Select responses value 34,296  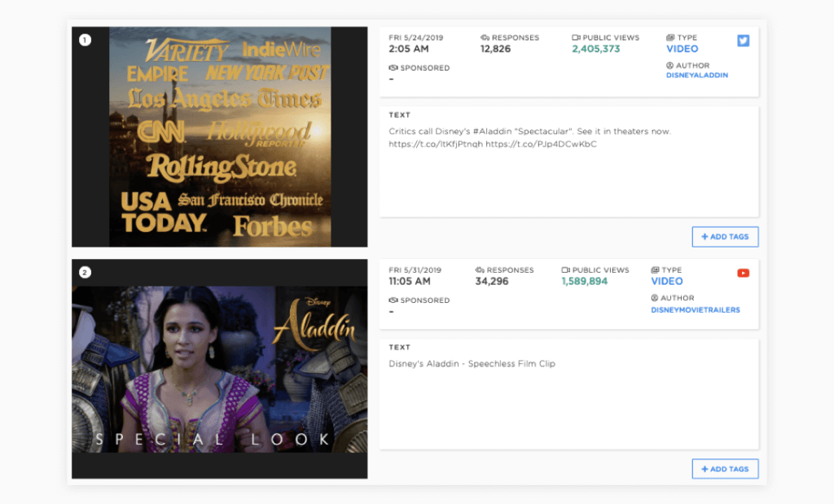click(491, 281)
